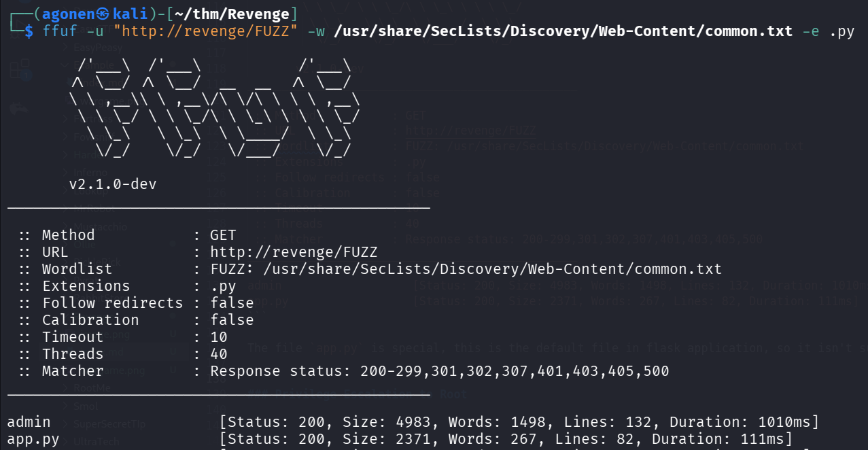Viewport: 868px width, 450px height.
Task: Click the Method value GET
Action: click(x=223, y=235)
